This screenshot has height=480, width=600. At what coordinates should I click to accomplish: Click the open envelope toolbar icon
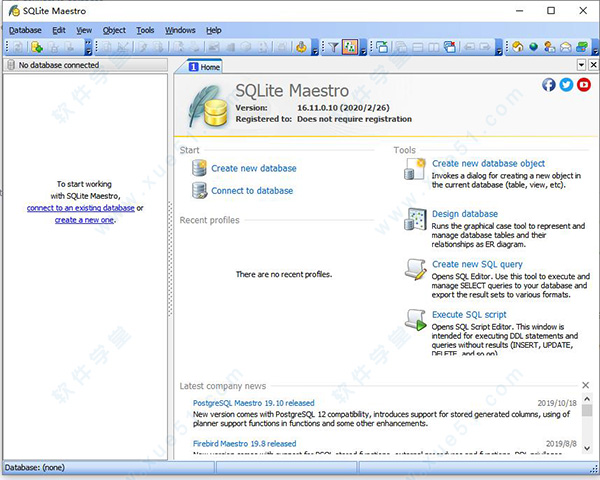point(566,47)
